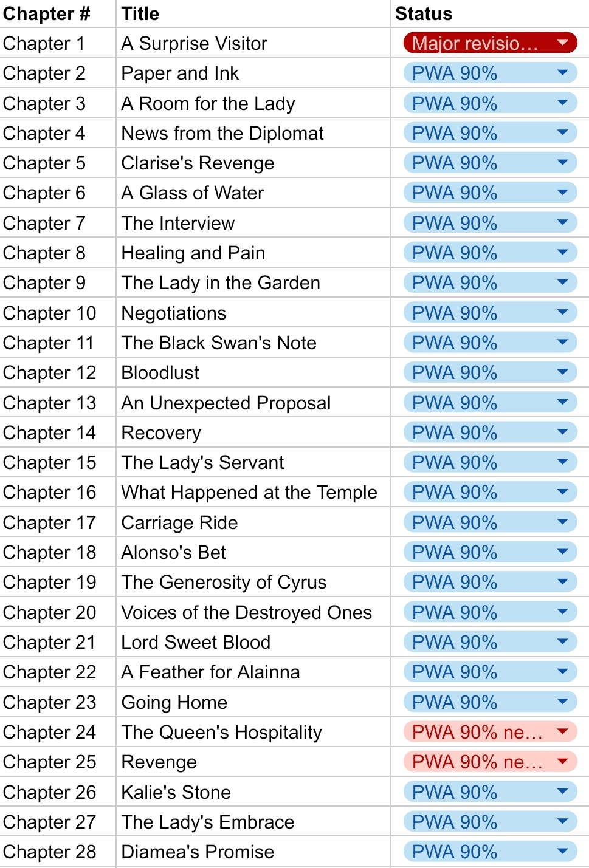Click the Chapter 13 cell

[58, 403]
